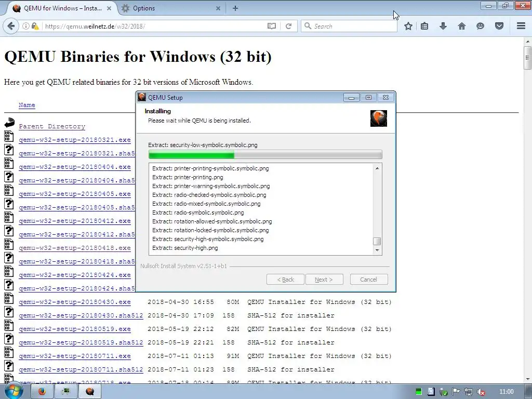The image size is (532, 399).
Task: Click Back button in QEMU Setup
Action: point(285,280)
